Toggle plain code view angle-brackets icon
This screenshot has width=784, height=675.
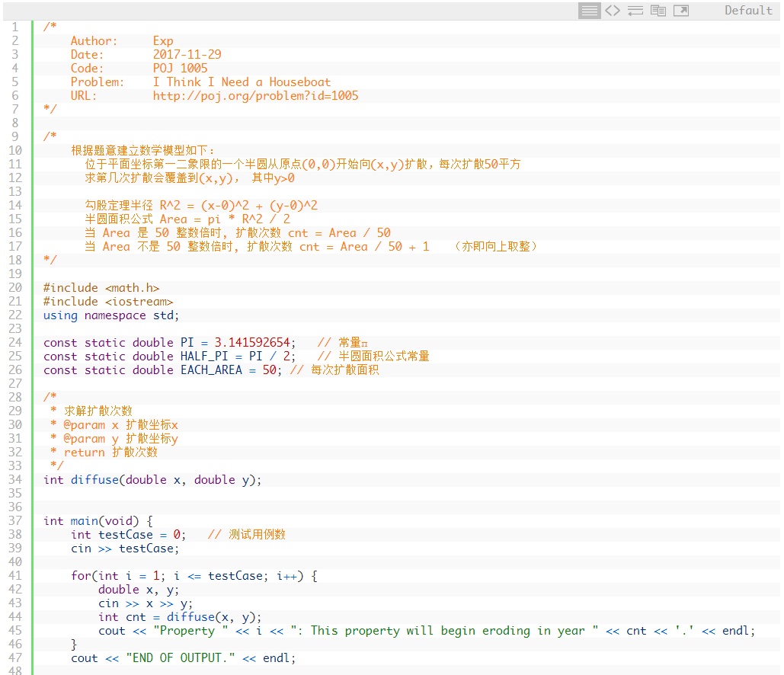click(613, 11)
